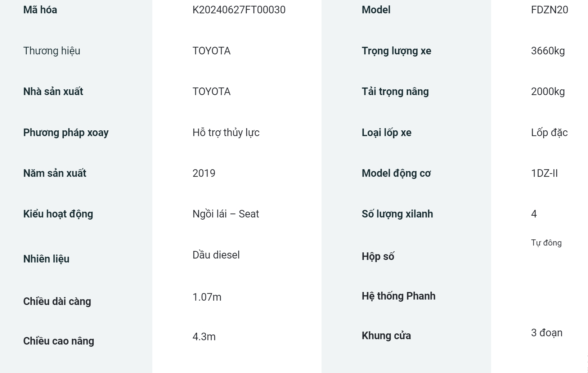Click the 1.07m fork length value

(207, 297)
